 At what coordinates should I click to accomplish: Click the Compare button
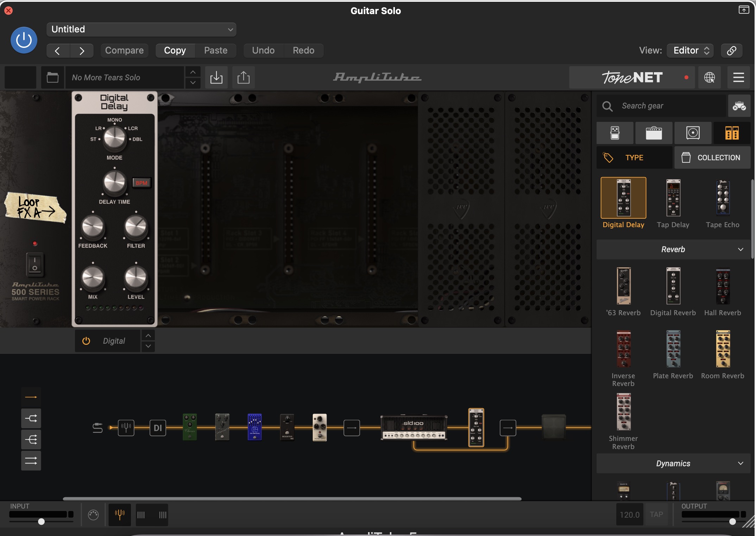coord(124,51)
